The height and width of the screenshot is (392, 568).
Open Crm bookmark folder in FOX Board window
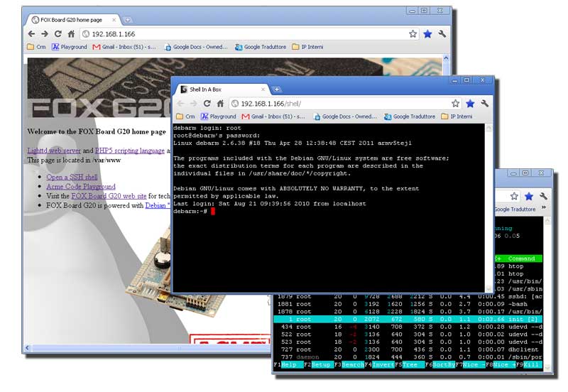tap(36, 47)
